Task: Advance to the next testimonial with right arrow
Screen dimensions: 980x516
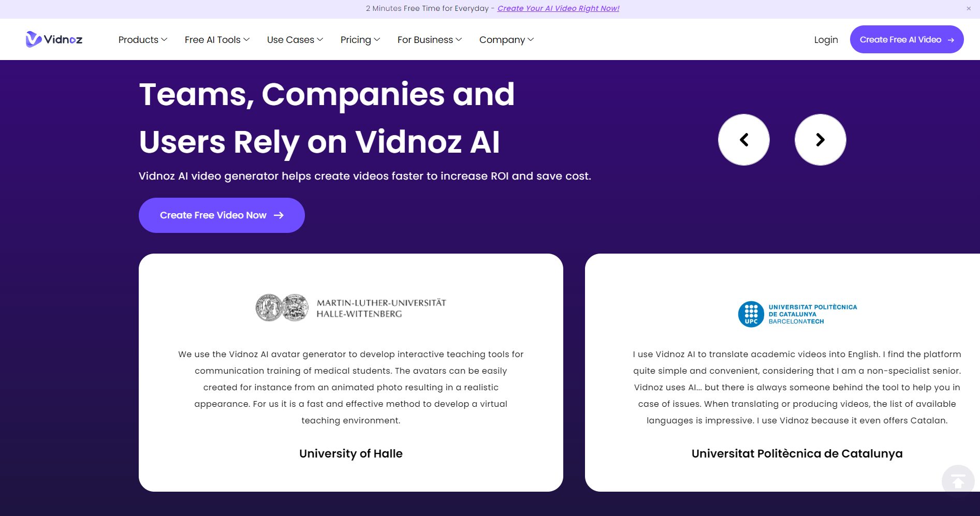Action: [820, 140]
